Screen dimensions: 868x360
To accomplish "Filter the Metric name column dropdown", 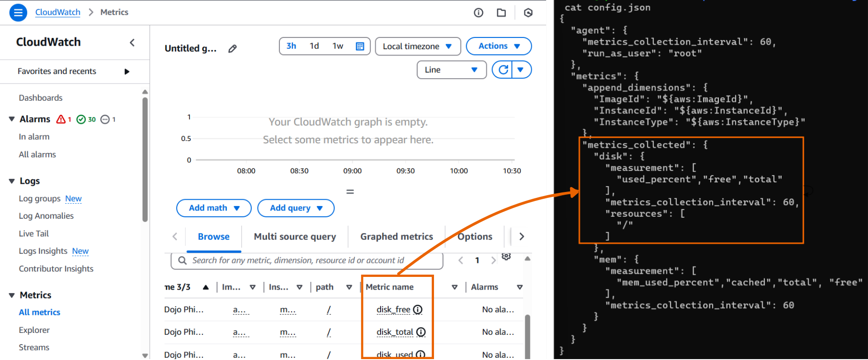I will point(455,287).
